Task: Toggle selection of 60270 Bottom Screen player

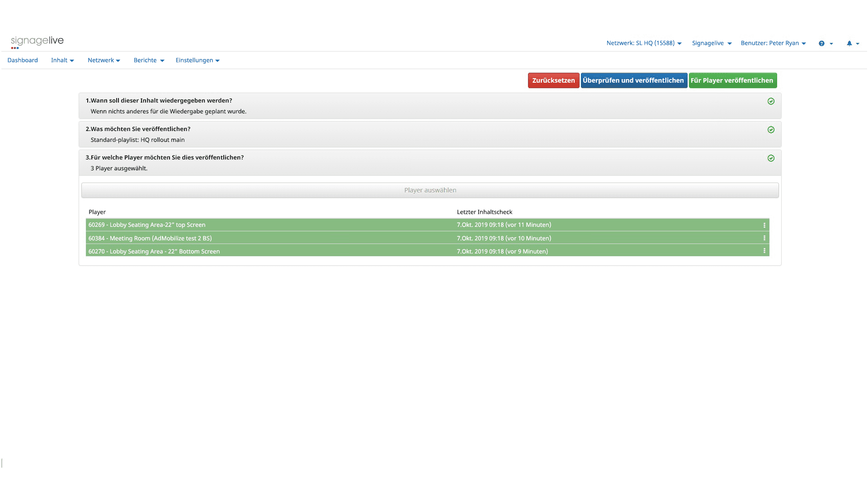Action: [316, 251]
